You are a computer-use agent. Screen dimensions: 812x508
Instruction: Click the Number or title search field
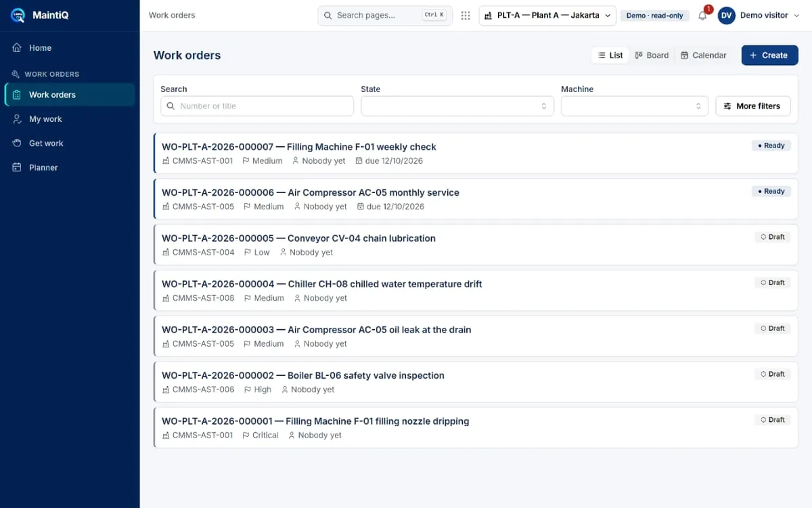pos(257,106)
